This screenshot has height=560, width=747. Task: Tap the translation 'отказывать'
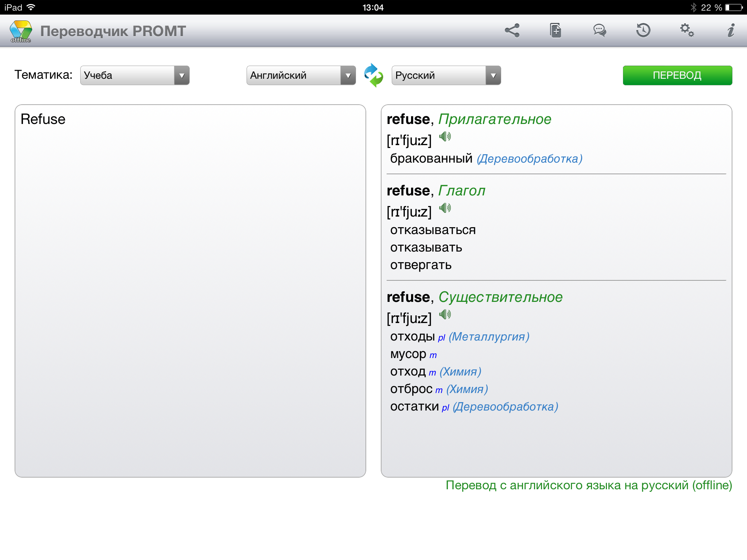pos(426,248)
